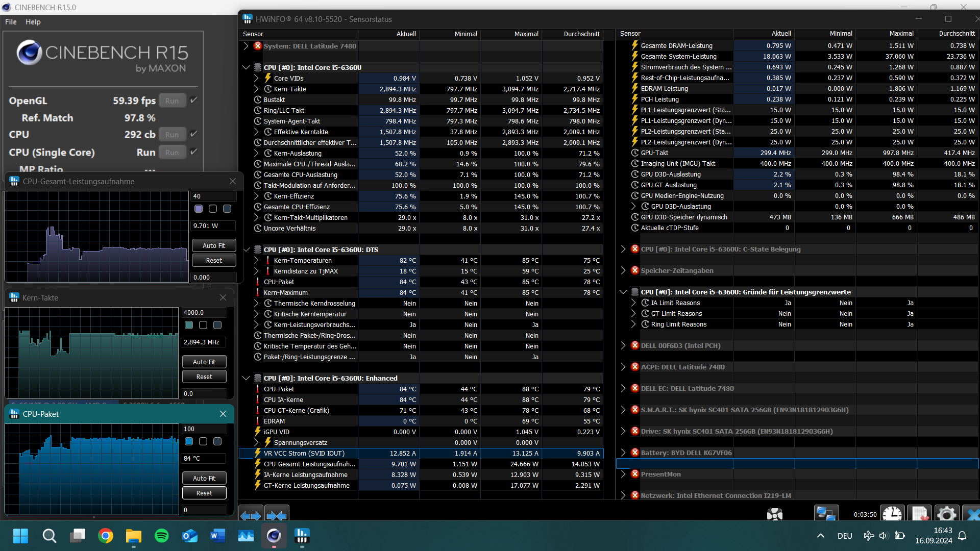Click the HWiNFO report/logging icon

[x=920, y=514]
